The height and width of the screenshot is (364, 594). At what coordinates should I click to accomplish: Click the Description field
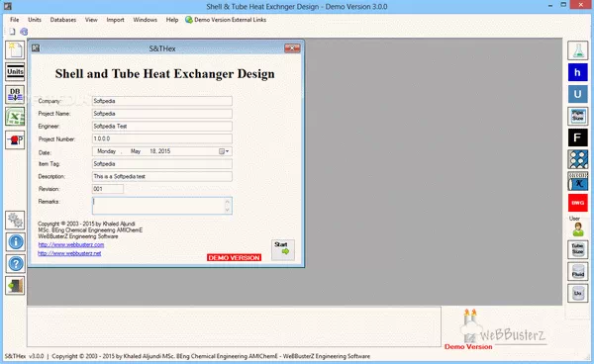tap(162, 176)
